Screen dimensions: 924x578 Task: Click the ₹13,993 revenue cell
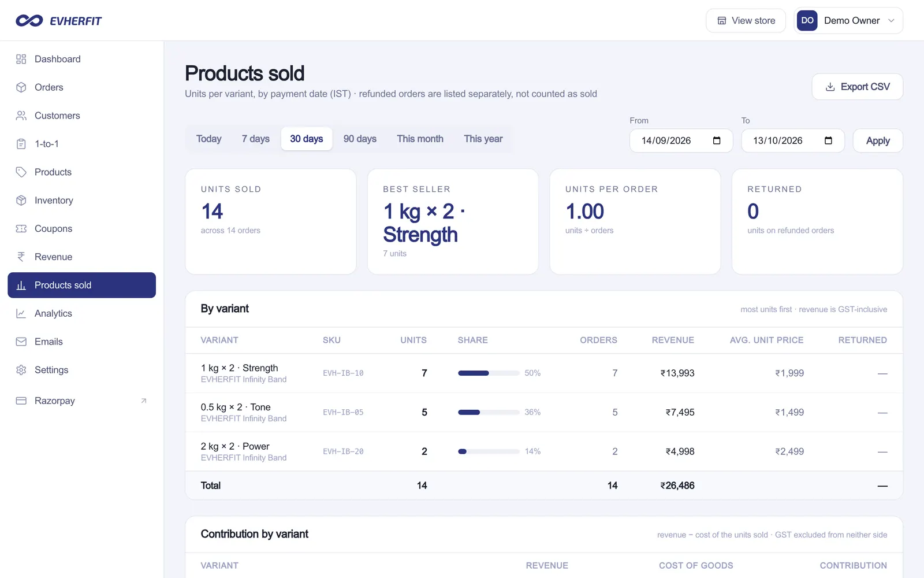coord(677,373)
